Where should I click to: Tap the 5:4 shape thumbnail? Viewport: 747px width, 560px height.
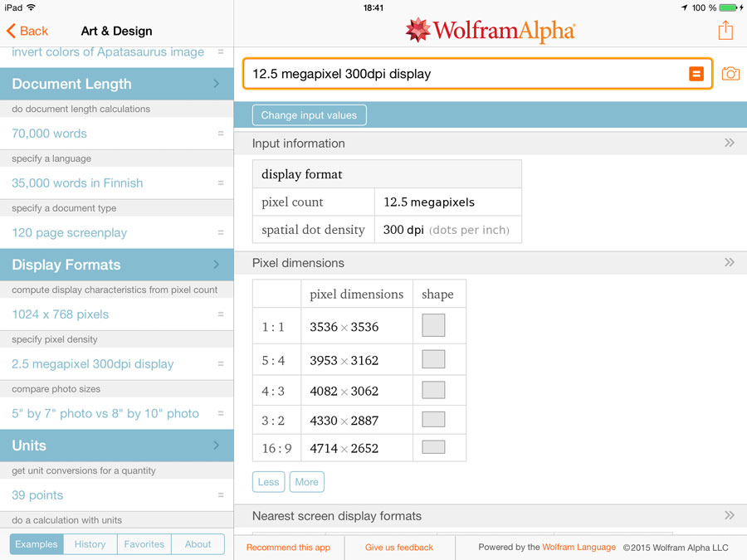click(433, 359)
